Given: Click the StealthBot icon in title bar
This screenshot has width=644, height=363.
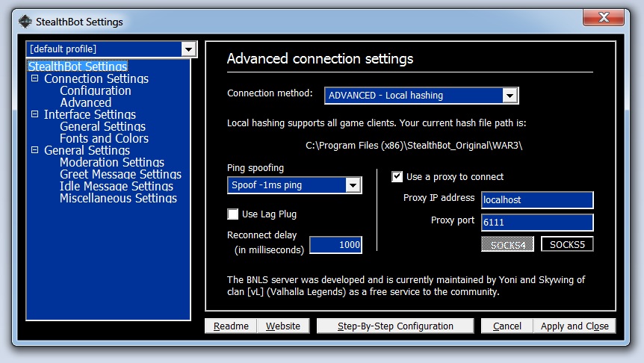Looking at the screenshot, I should pyautogui.click(x=25, y=22).
